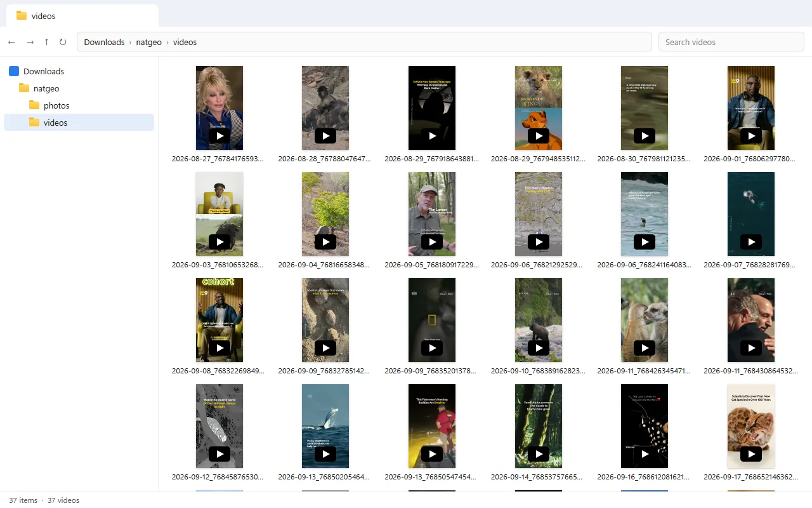Click the 37 items status text
Image resolution: width=812 pixels, height=508 pixels.
point(23,500)
